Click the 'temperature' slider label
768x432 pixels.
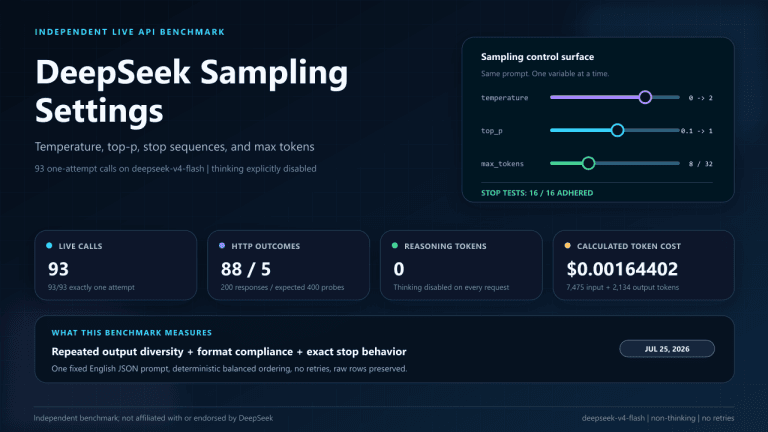point(504,97)
